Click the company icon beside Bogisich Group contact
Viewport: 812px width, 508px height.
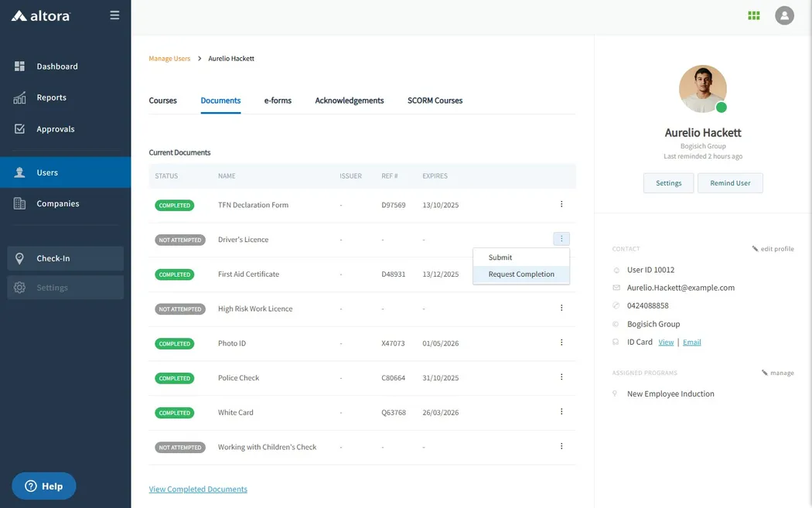coord(616,324)
